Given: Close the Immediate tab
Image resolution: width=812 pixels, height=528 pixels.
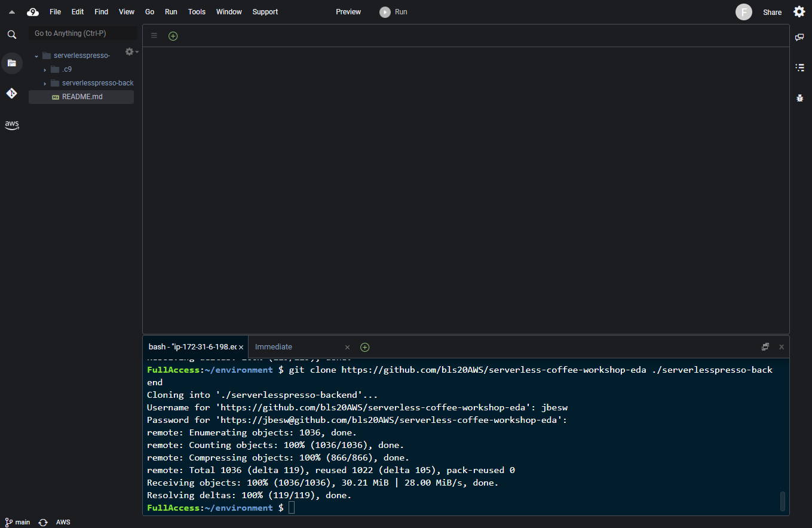Looking at the screenshot, I should point(347,347).
